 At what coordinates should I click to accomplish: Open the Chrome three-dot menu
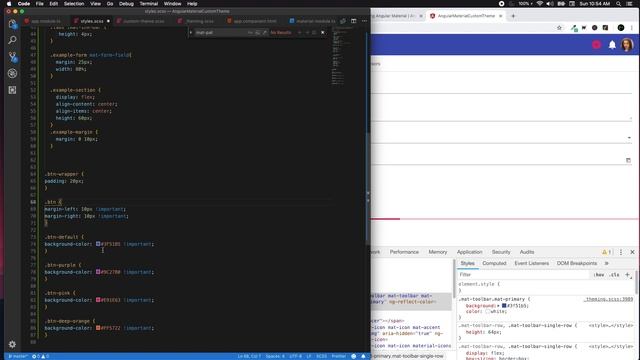[x=632, y=28]
